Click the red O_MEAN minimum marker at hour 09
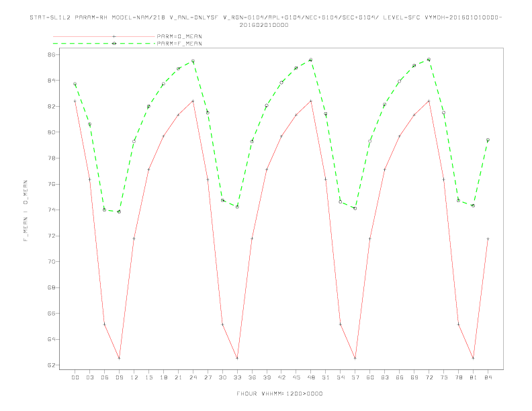The image size is (532, 411). 119,358
